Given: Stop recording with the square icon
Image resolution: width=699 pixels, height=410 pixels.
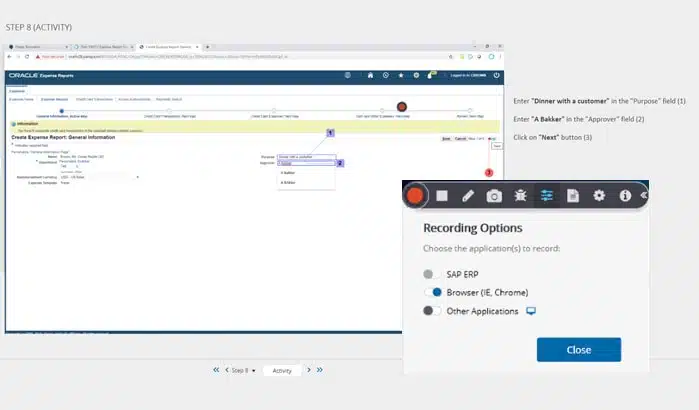Looking at the screenshot, I should click(442, 196).
